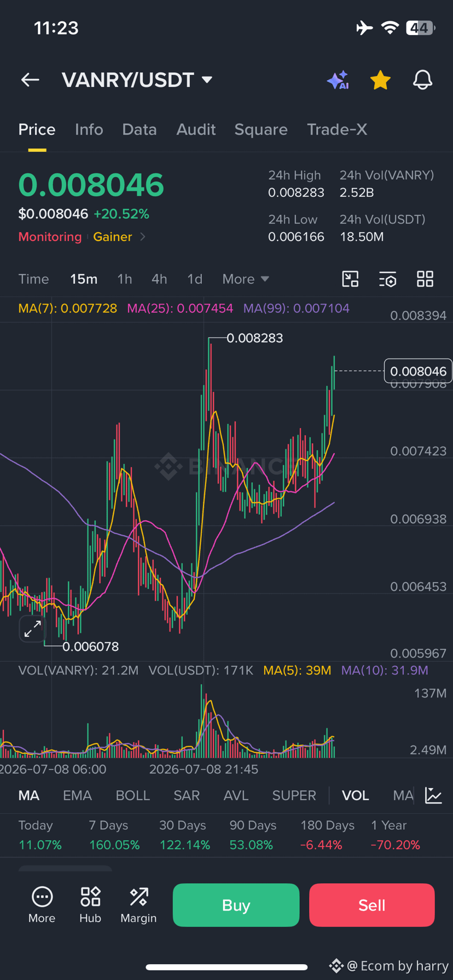Open the Monitoring tag
Viewport: 453px width, 980px height.
tap(50, 237)
